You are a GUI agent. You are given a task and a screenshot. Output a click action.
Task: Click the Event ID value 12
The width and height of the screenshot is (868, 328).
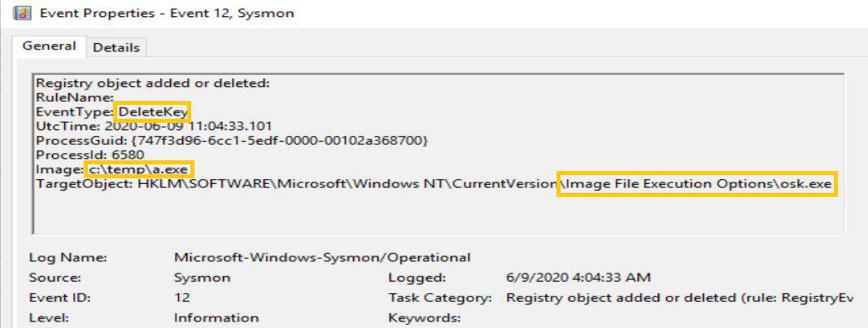(182, 298)
